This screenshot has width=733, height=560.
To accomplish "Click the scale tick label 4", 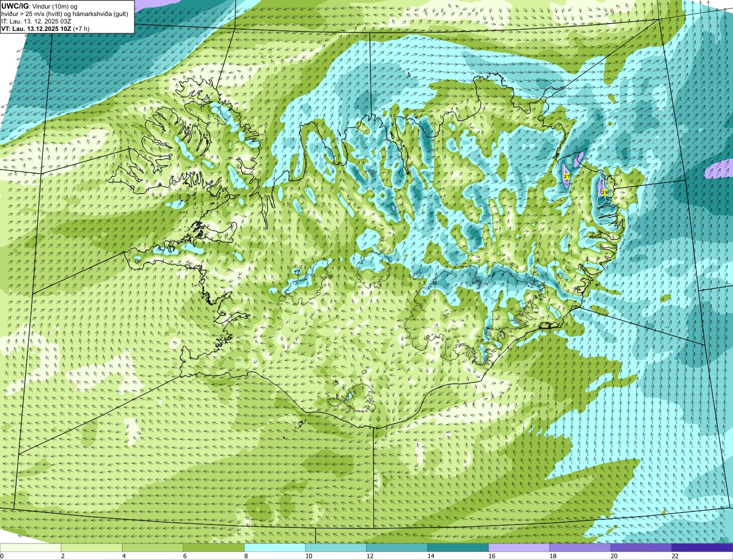I will tap(124, 556).
